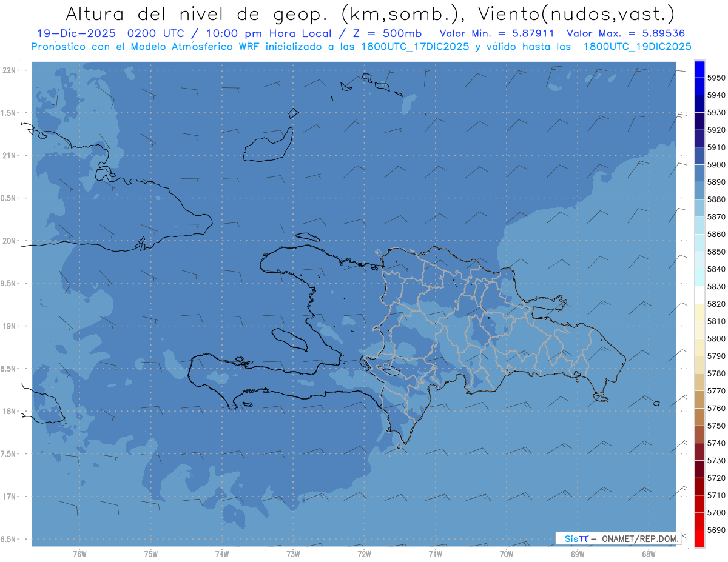Screen dimensions: 728x562
Task: Click the bright blue top swatch of the color bar
Action: click(699, 69)
